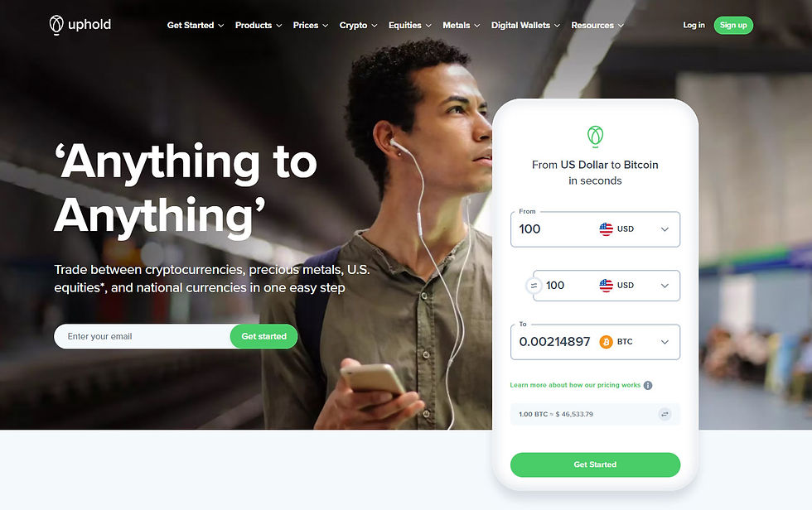Click the Sign up button
812x510 pixels.
(x=733, y=26)
